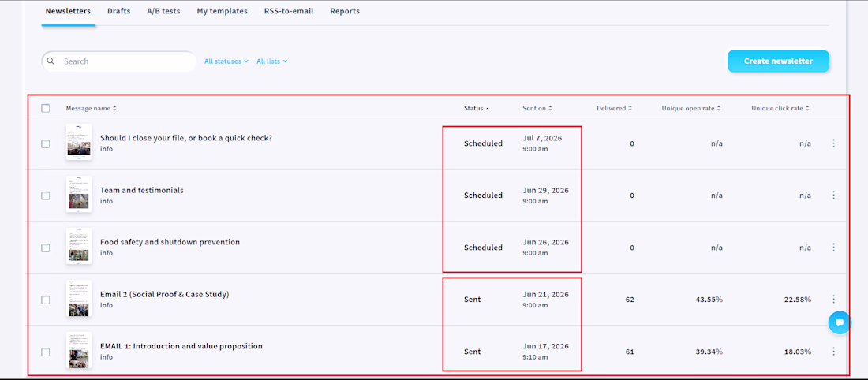
Task: Open the three-dot menu for the EMAIL 1 newsletter
Action: tap(834, 352)
